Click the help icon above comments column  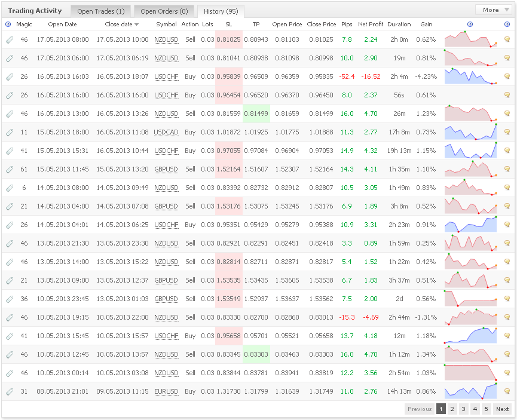point(507,24)
